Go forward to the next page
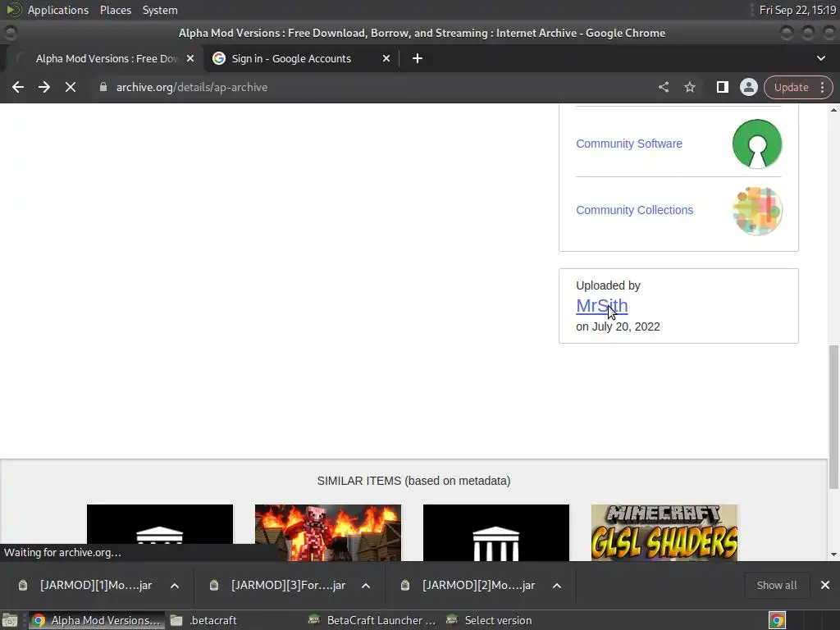 click(44, 87)
